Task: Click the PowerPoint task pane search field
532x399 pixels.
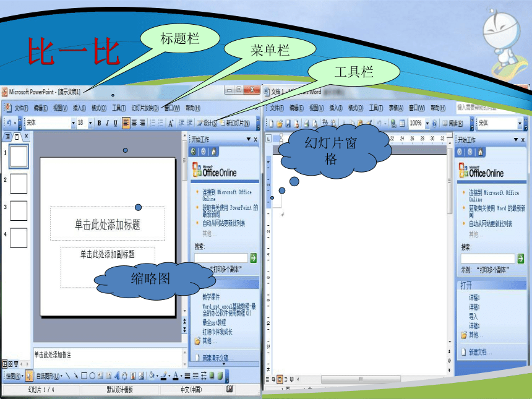Action: 221,258
